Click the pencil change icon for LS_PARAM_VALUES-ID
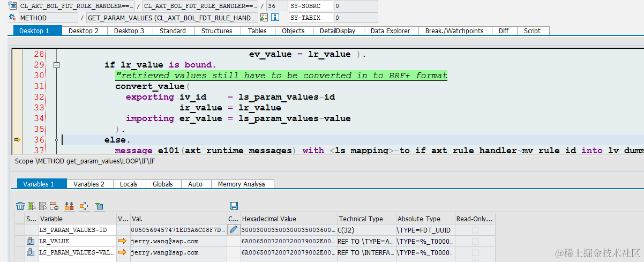 pyautogui.click(x=233, y=230)
